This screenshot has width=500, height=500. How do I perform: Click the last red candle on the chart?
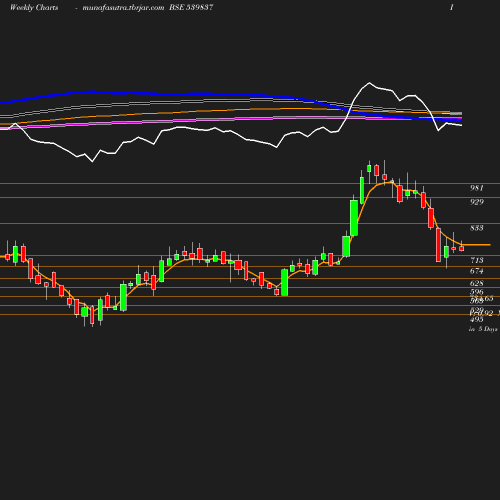tap(462, 248)
